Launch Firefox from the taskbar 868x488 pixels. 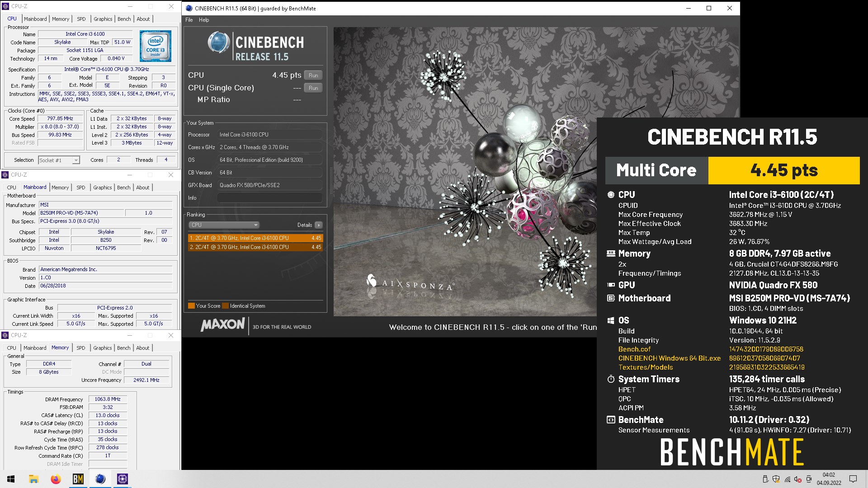pyautogui.click(x=56, y=479)
